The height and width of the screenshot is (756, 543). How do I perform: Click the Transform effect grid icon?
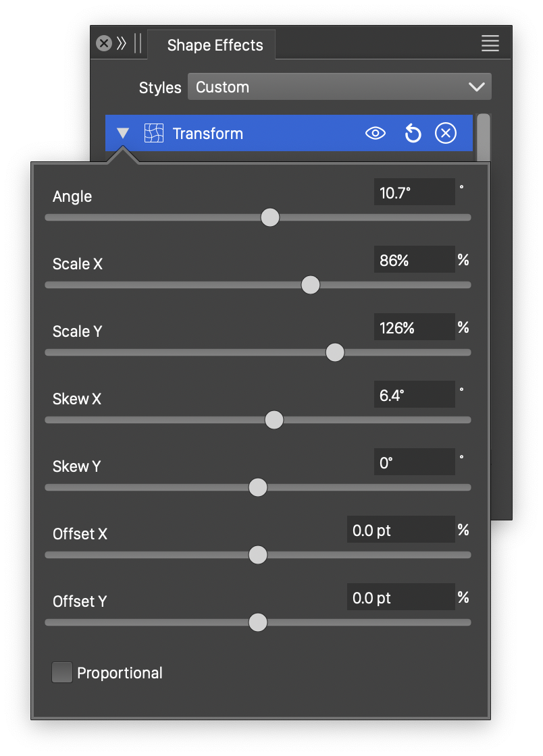click(x=154, y=134)
